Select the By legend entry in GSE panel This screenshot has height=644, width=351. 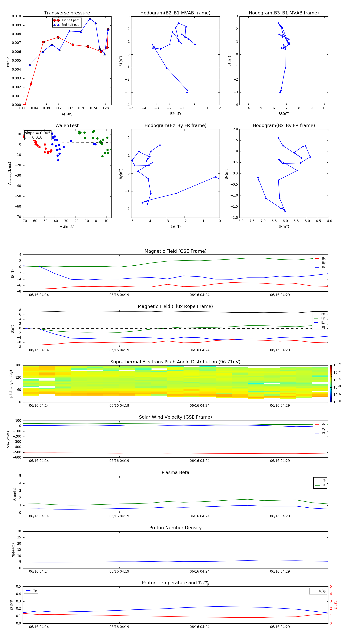click(320, 263)
